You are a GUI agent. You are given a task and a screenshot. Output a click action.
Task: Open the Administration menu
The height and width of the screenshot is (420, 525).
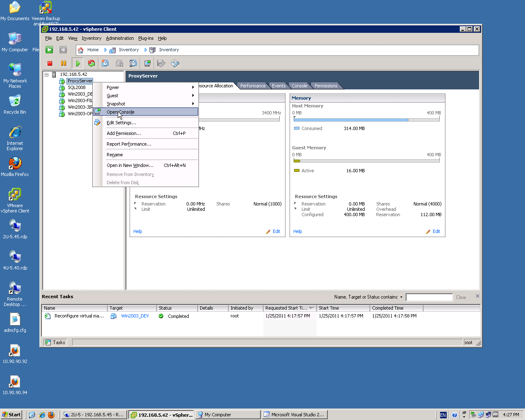tap(120, 38)
